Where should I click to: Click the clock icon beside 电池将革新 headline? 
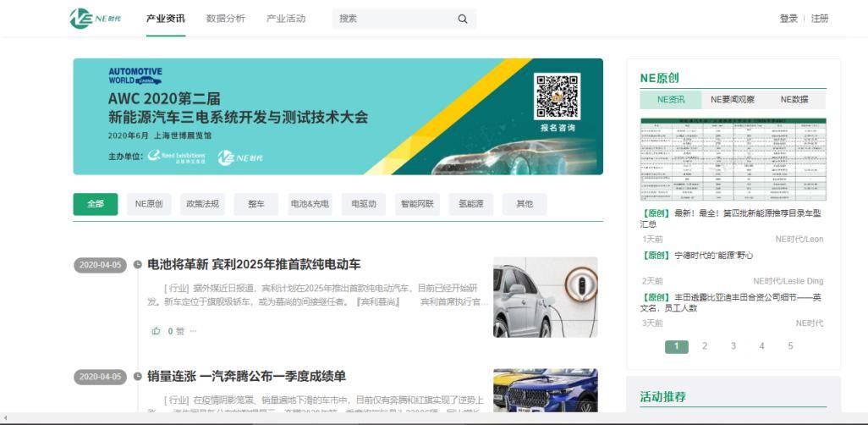(138, 264)
